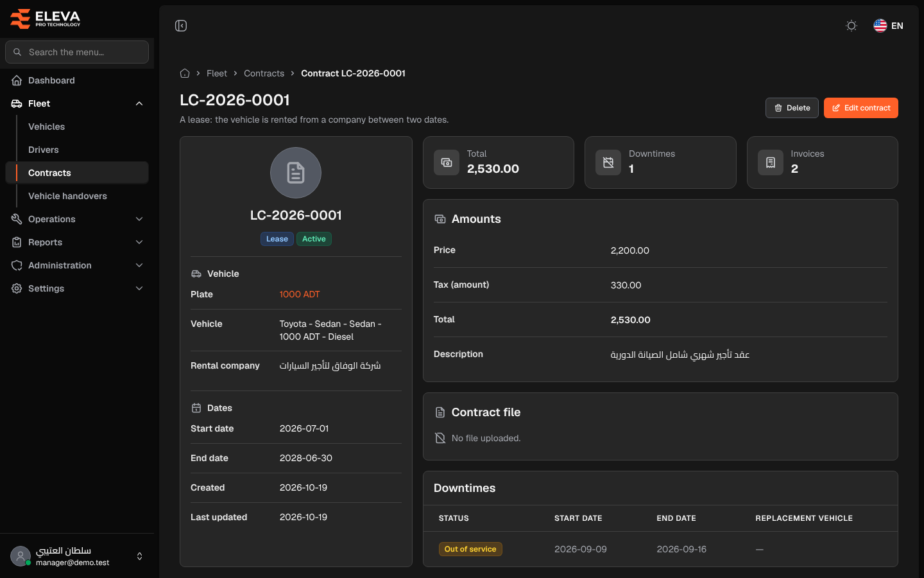Click the search magnifier icon
Screen dimensions: 924x578
(x=17, y=52)
